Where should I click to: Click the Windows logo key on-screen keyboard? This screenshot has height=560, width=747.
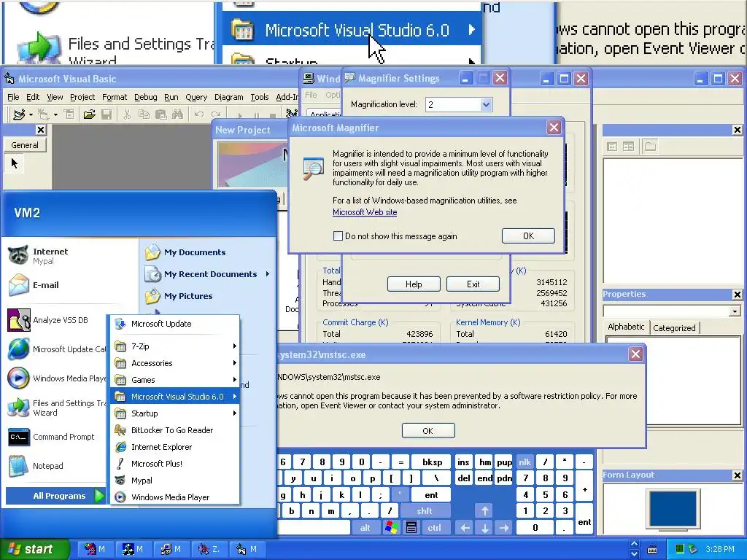pyautogui.click(x=391, y=528)
